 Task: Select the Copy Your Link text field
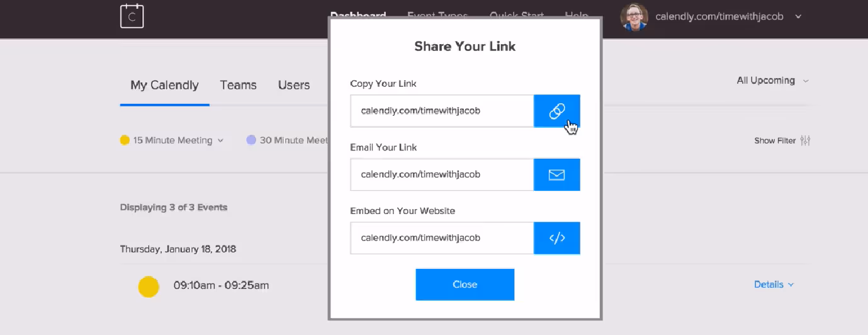[442, 111]
